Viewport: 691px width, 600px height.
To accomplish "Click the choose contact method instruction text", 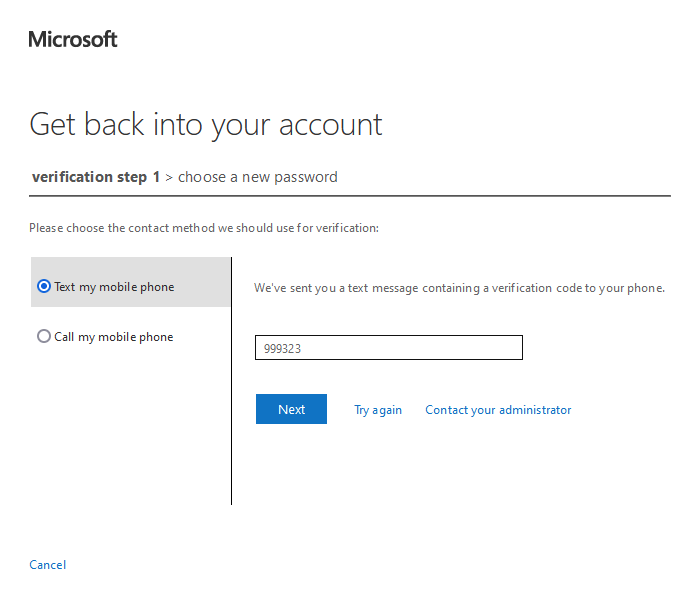I will click(x=204, y=228).
